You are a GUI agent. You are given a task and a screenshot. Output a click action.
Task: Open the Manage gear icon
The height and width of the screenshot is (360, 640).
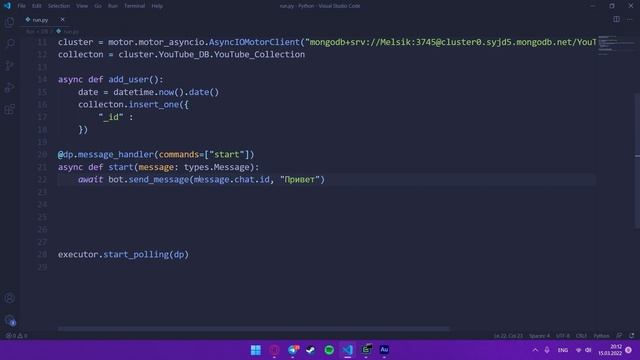click(x=10, y=320)
